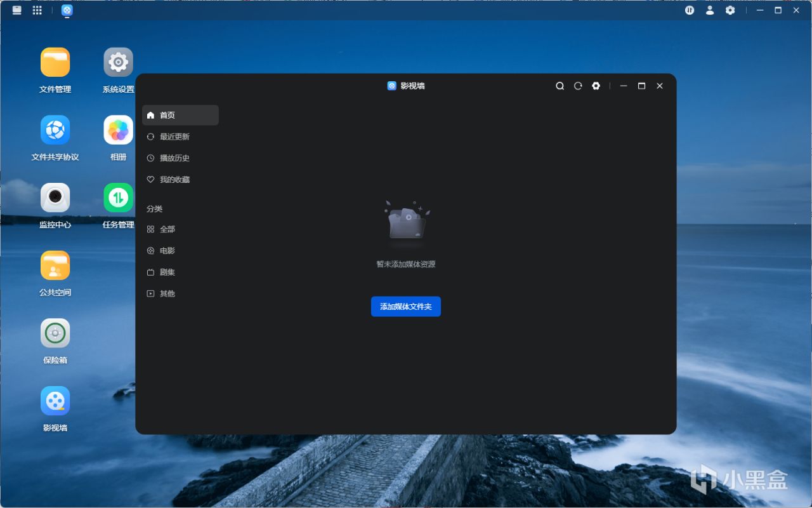Close the 影视墙 window

point(660,86)
